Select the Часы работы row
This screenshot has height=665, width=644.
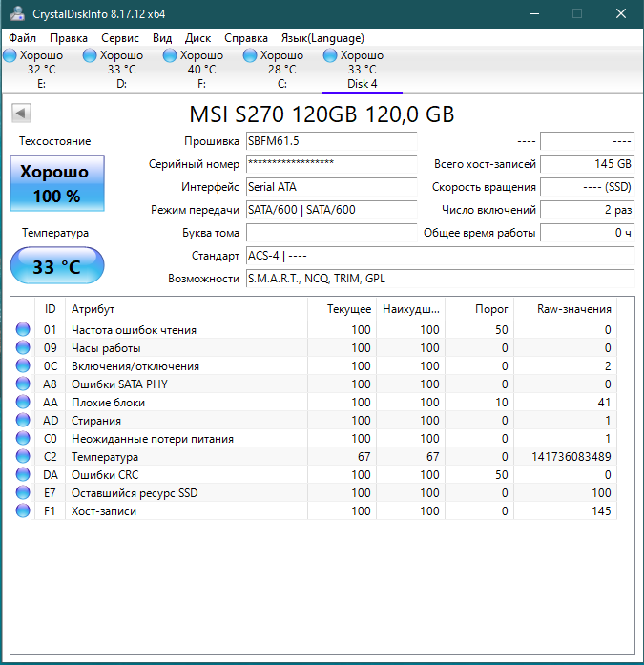click(314, 348)
